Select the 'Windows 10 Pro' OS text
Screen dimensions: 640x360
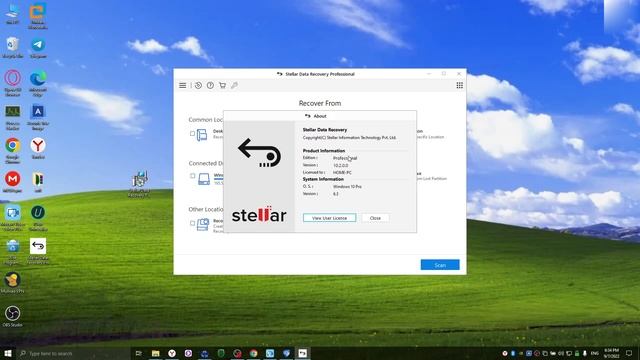tap(347, 187)
